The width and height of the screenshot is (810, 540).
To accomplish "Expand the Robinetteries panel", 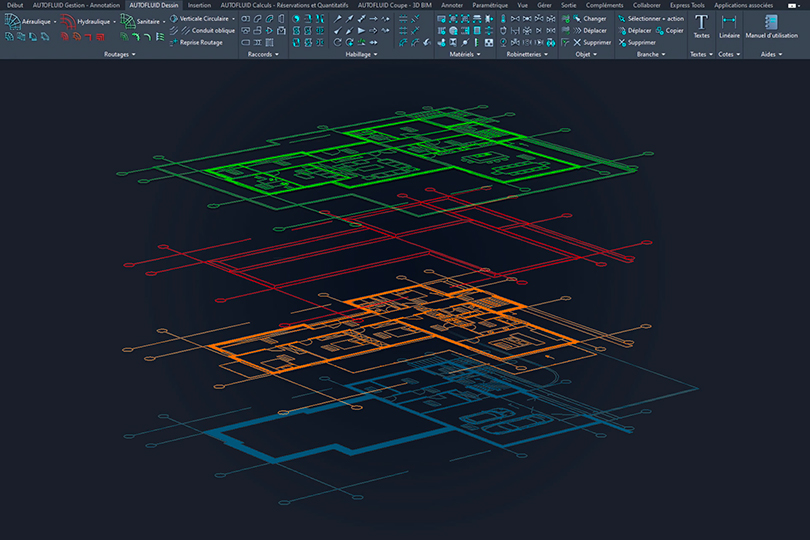I will pos(526,54).
